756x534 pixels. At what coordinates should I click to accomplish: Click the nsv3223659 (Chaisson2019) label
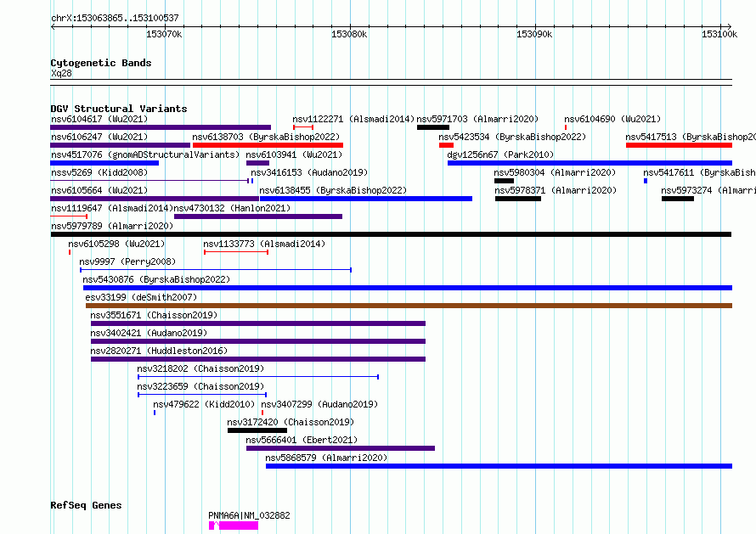tap(201, 386)
